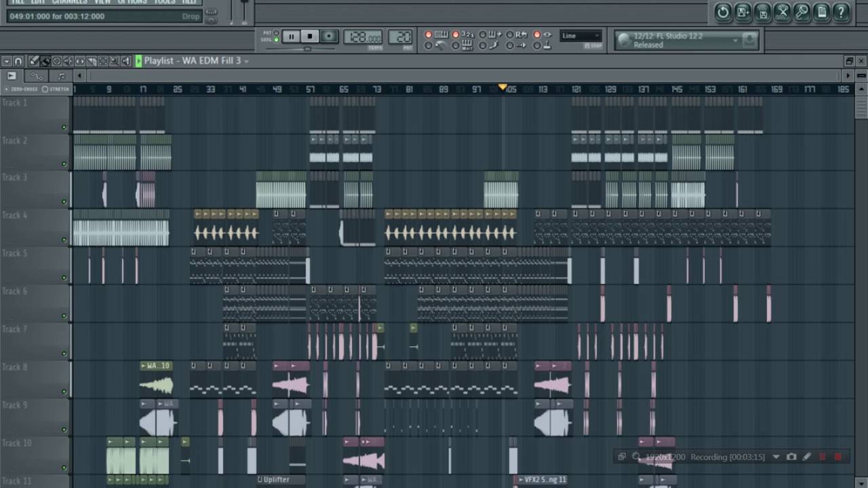Select the VFX2 S..ng 11 clip
Viewport: 868px width, 488px height.
541,480
